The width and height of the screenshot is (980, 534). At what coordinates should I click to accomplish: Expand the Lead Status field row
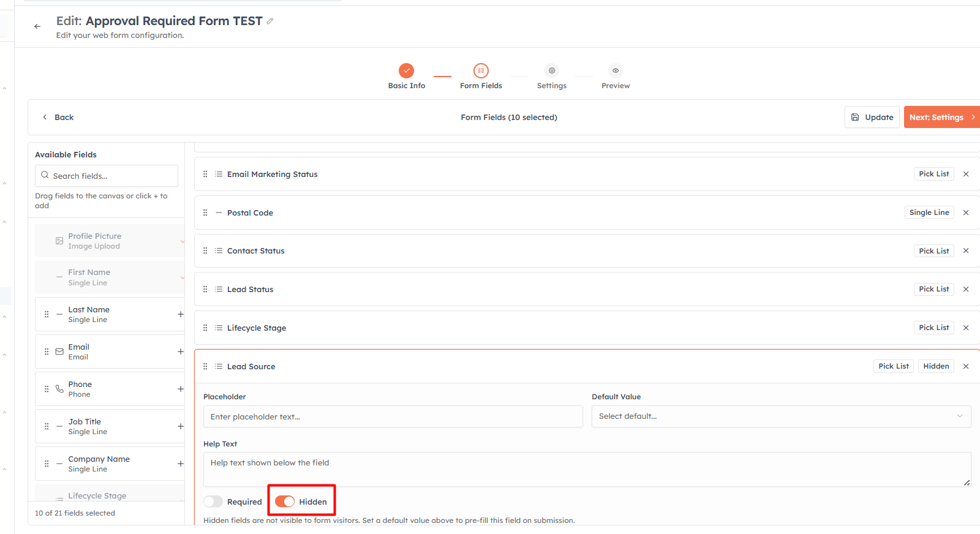pyautogui.click(x=587, y=289)
